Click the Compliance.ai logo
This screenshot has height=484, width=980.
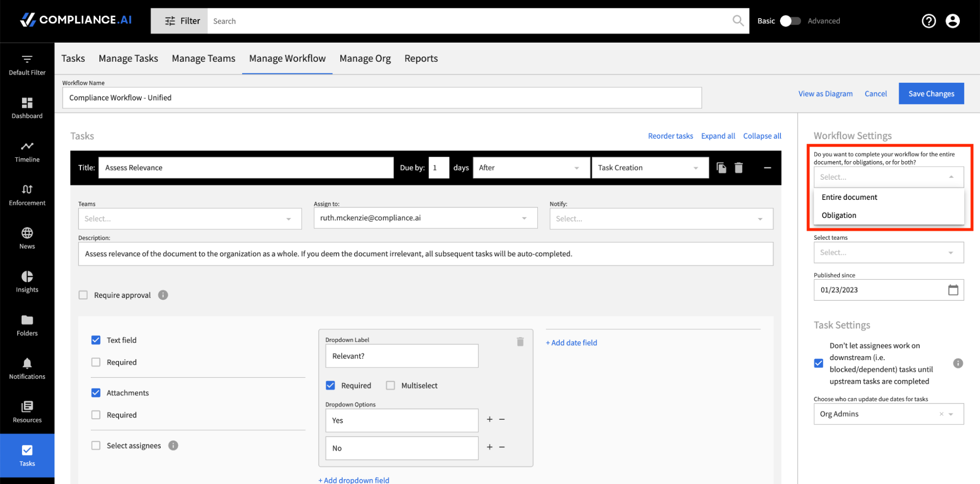point(76,20)
